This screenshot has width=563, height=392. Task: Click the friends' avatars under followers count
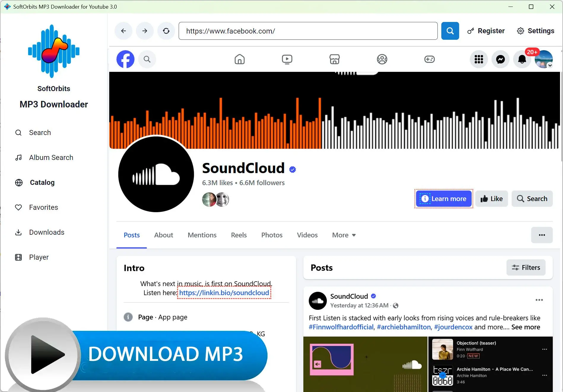[215, 199]
